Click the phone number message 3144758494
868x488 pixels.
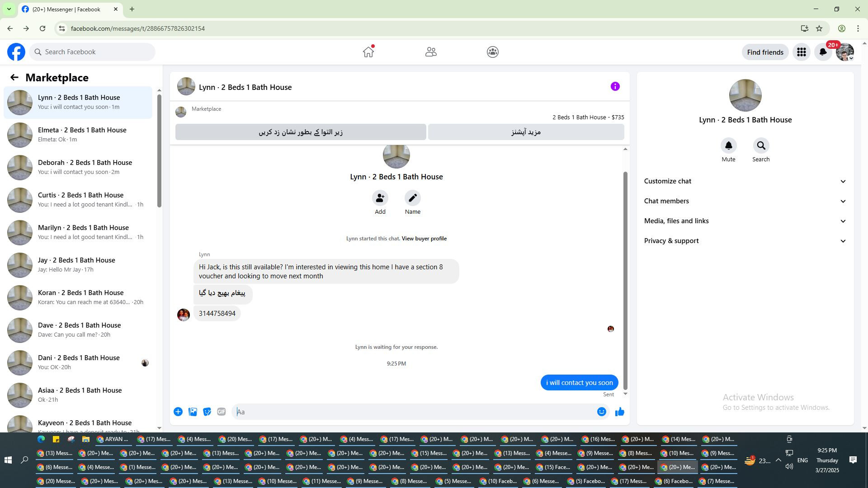pyautogui.click(x=217, y=314)
